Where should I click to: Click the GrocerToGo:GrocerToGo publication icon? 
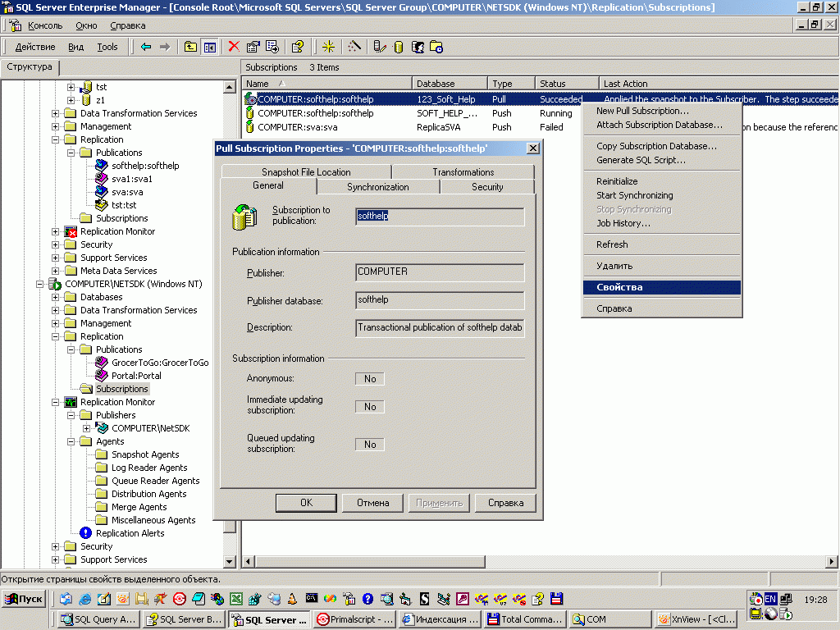coord(101,363)
